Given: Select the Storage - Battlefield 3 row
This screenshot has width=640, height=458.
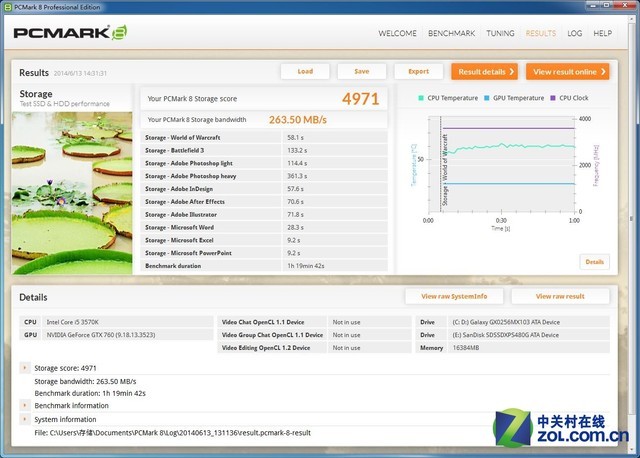Looking at the screenshot, I should [264, 150].
